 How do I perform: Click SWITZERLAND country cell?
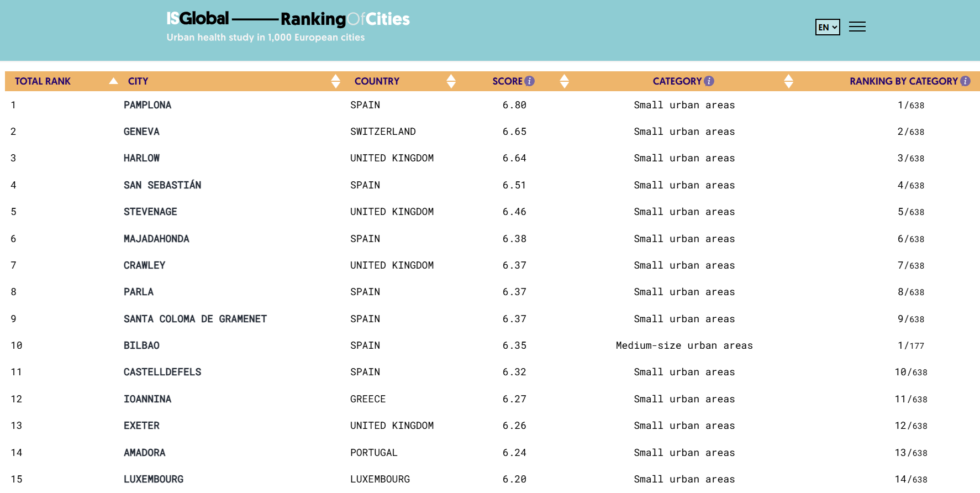tap(383, 132)
